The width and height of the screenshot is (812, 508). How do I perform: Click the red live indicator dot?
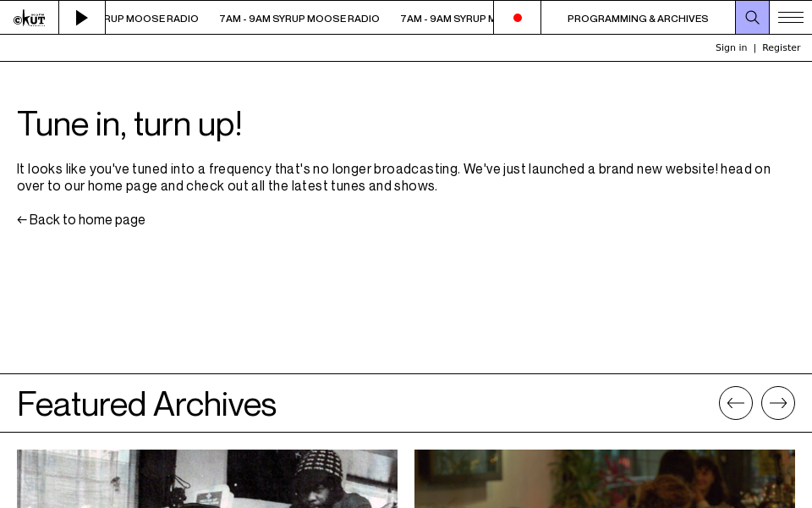[518, 18]
